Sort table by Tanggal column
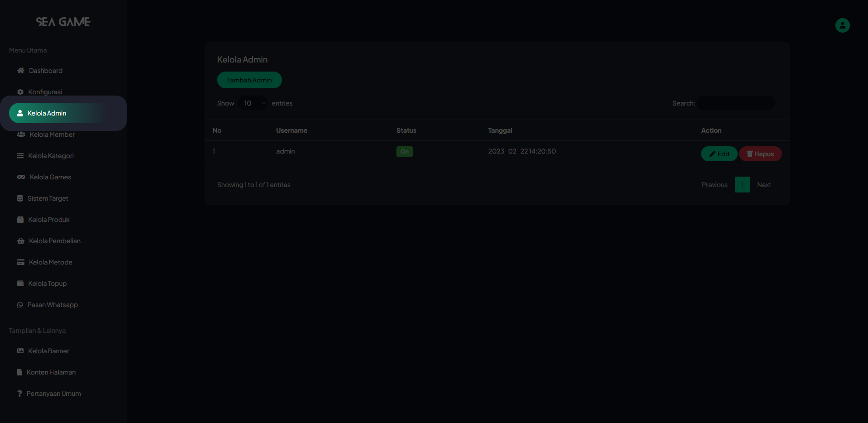This screenshot has width=868, height=423. tap(500, 130)
